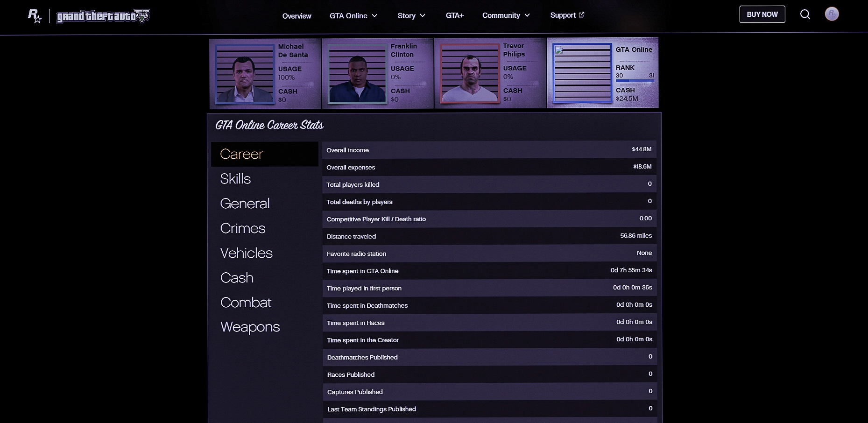Expand the Community dropdown menu

click(x=506, y=15)
